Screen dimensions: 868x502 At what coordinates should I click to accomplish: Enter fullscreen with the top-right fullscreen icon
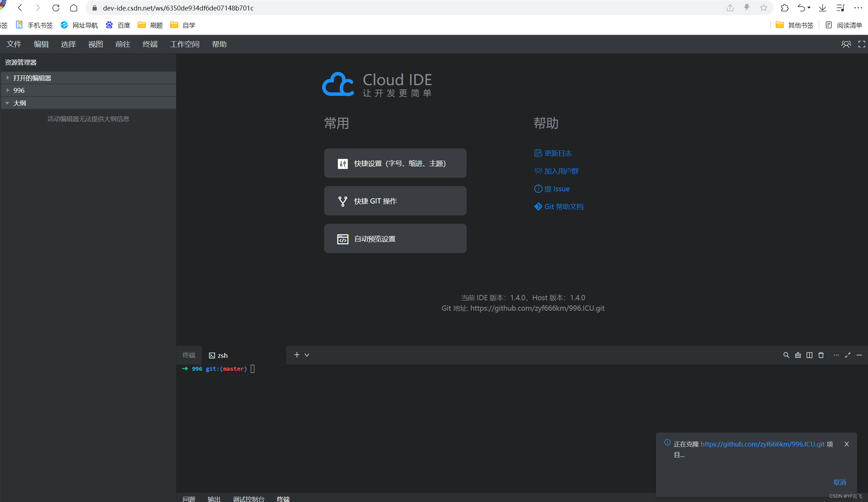pos(861,44)
